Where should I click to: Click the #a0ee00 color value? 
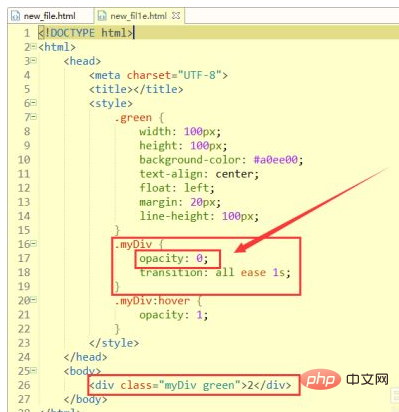pyautogui.click(x=275, y=160)
